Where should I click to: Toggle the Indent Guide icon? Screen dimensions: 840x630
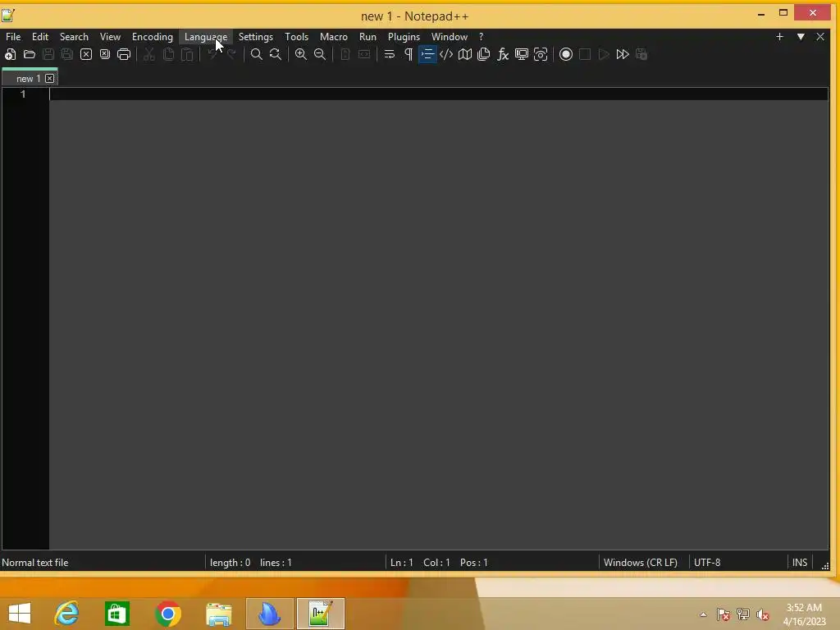(427, 54)
